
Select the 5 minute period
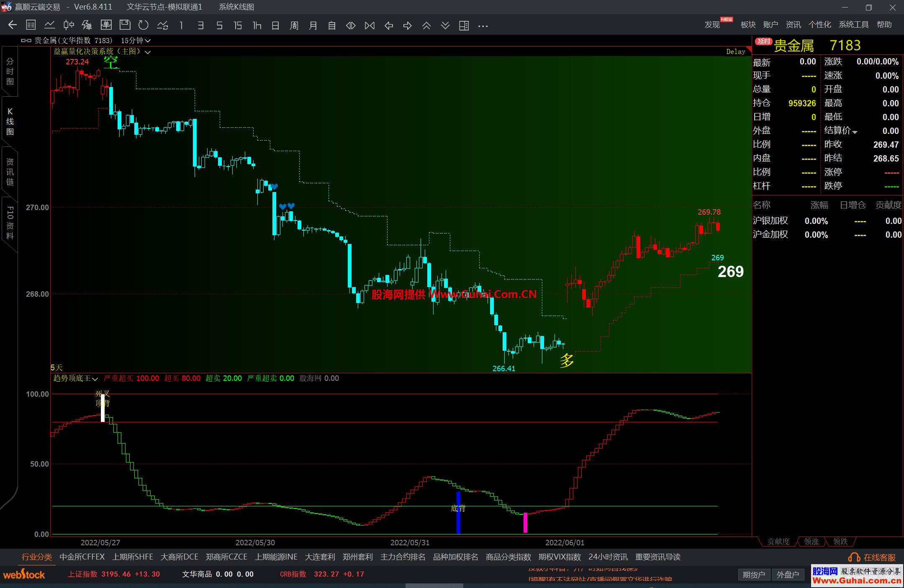click(x=219, y=26)
